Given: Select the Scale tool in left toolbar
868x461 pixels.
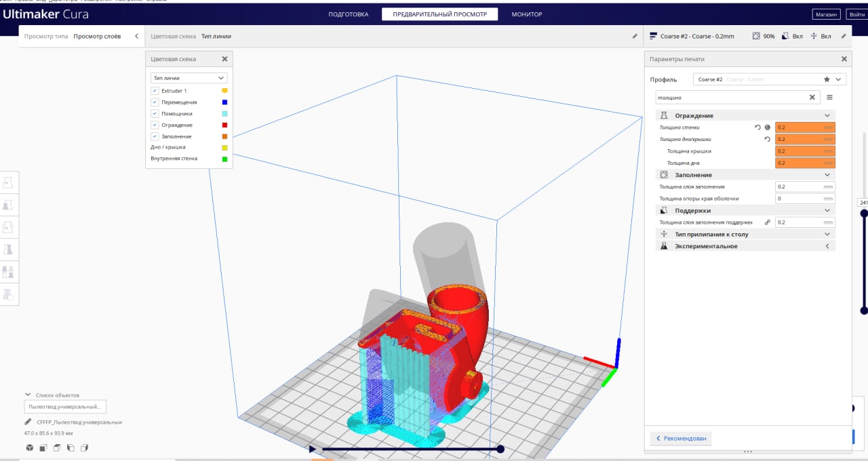Looking at the screenshot, I should (9, 205).
